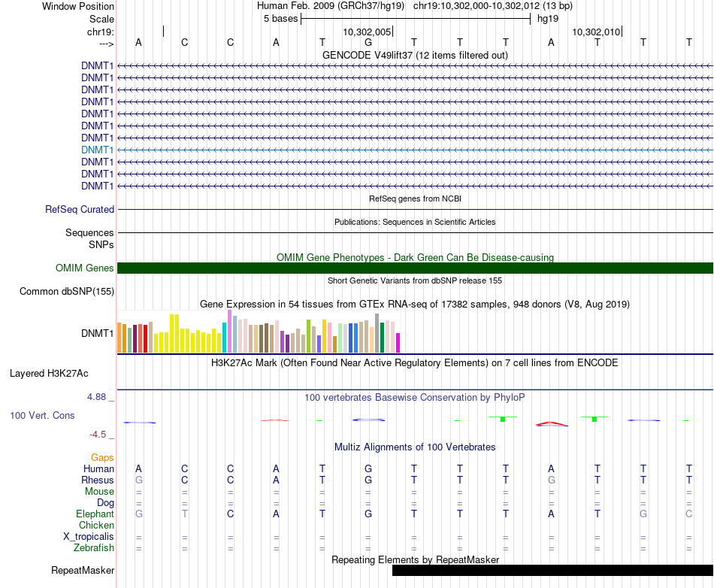Viewport: 714px width, 588px height.
Task: Select the X_tropicalis species label
Action: click(x=89, y=537)
